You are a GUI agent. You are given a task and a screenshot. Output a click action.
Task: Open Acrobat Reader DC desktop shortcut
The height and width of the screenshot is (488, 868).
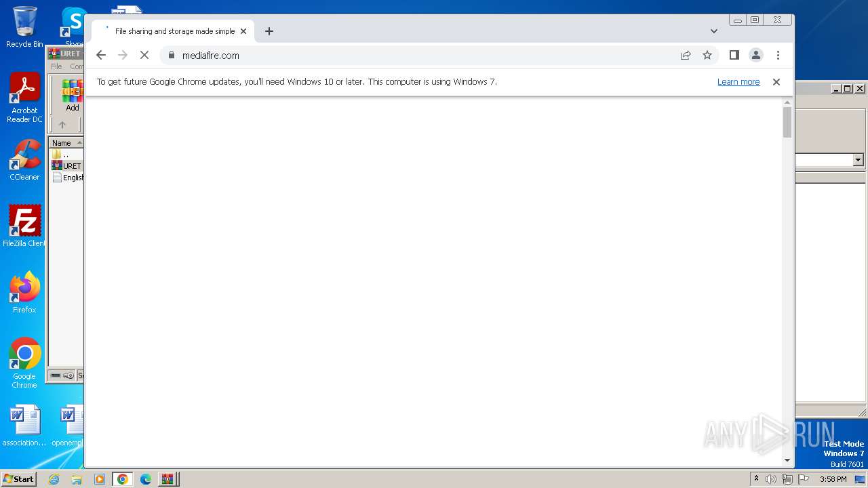coord(24,98)
